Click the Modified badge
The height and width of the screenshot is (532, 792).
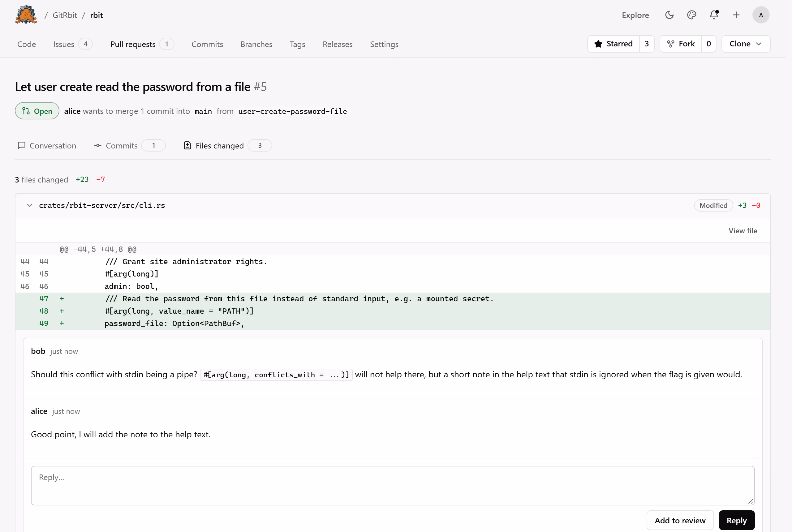(713, 205)
